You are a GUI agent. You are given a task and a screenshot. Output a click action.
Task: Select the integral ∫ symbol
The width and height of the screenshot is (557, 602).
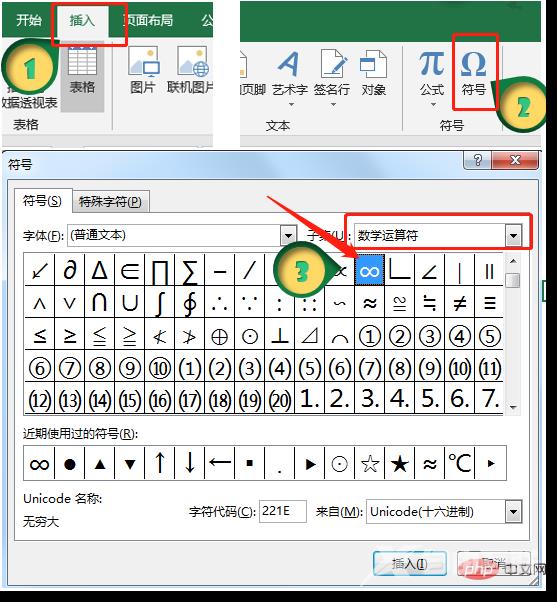[160, 303]
